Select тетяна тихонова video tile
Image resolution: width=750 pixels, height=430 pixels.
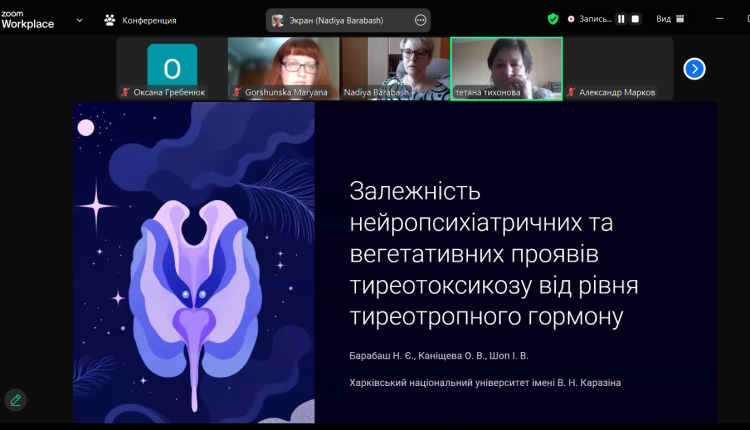point(506,66)
